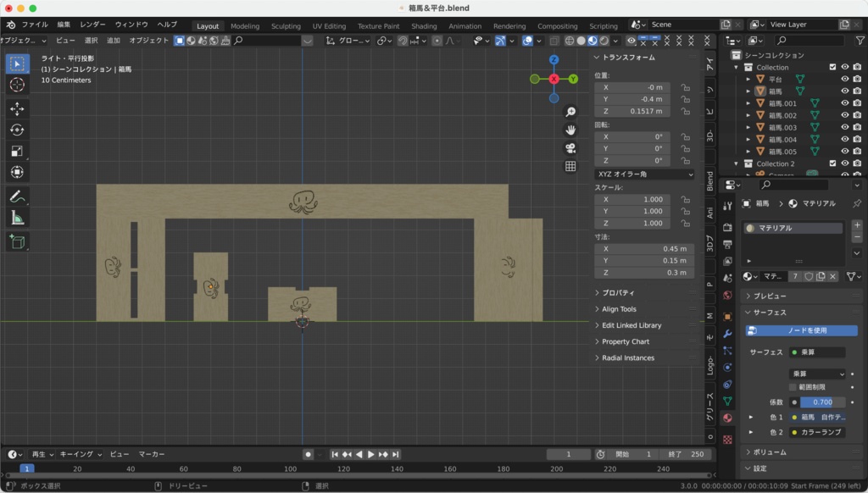This screenshot has height=493, width=868.
Task: Switch to the Sculpting workspace tab
Action: pos(286,26)
